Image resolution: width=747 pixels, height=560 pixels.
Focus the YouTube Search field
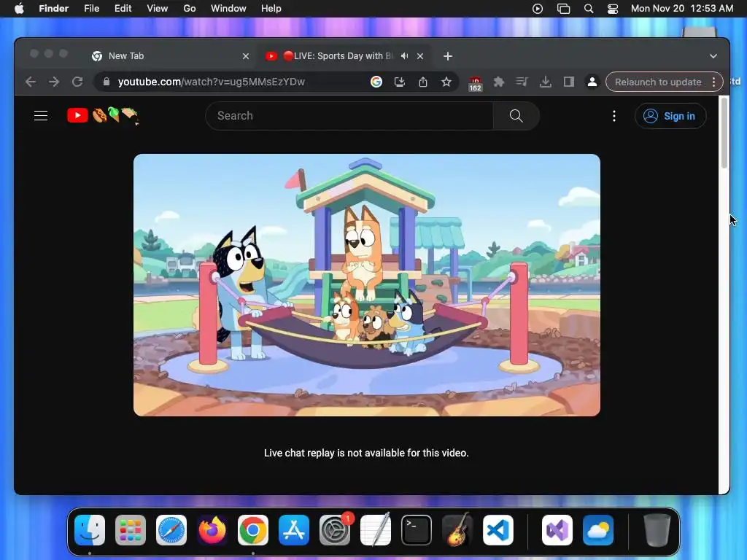point(349,116)
